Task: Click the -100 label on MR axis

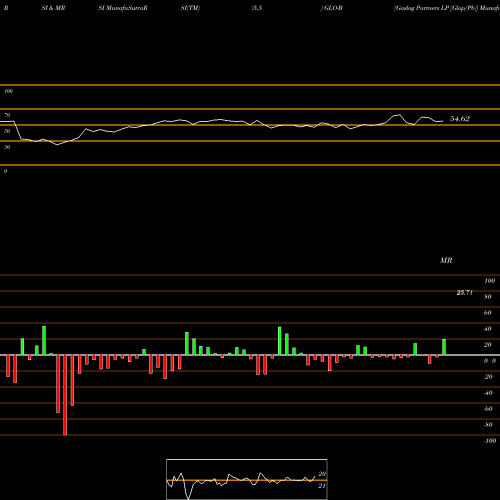Action: [490, 441]
